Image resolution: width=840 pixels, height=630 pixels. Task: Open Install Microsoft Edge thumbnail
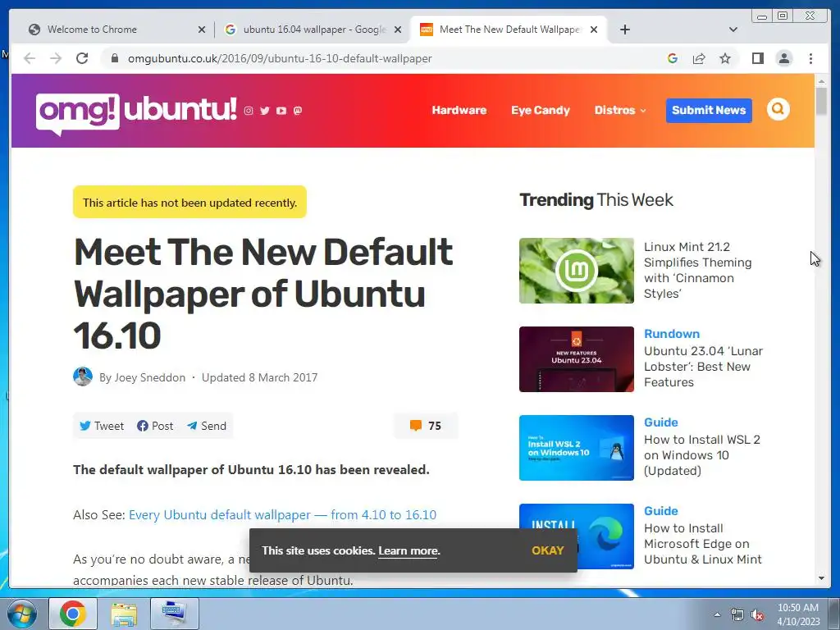tap(577, 536)
